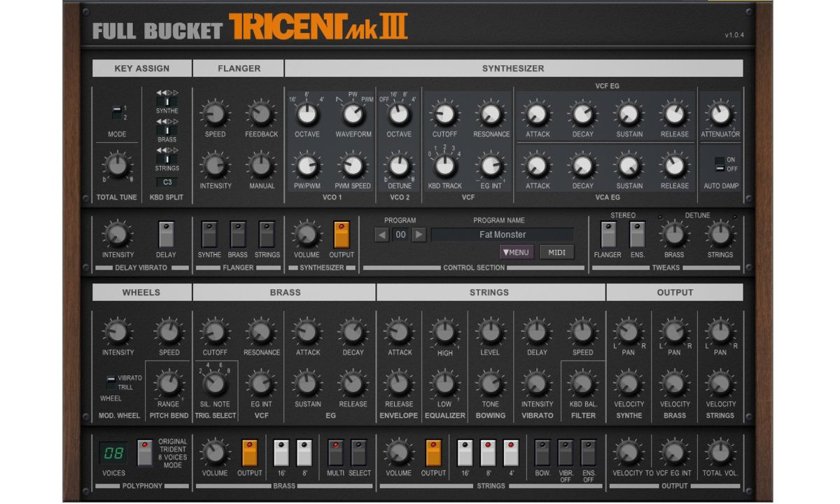
Task: Toggle the stereo FLANGER tweak switch
Action: tap(608, 234)
